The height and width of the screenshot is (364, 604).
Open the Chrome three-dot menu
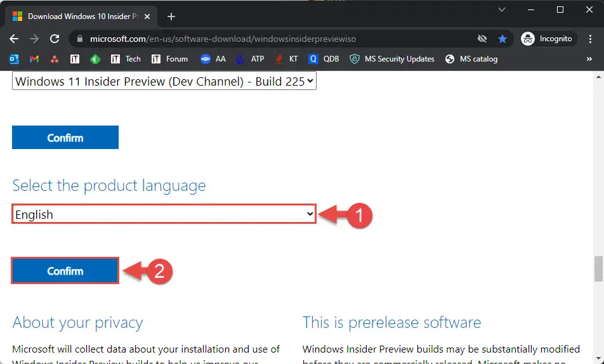tap(590, 39)
